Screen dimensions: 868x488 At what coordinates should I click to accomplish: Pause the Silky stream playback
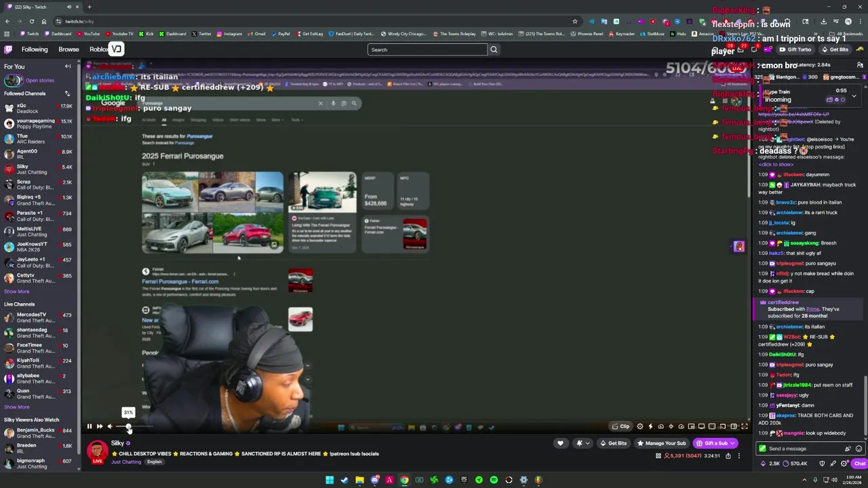point(89,426)
